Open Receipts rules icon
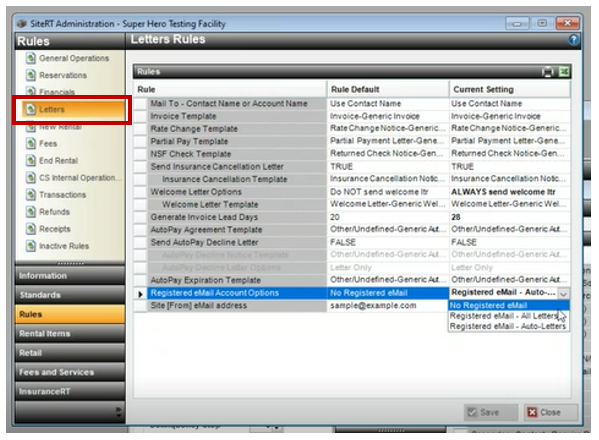 pyautogui.click(x=31, y=229)
